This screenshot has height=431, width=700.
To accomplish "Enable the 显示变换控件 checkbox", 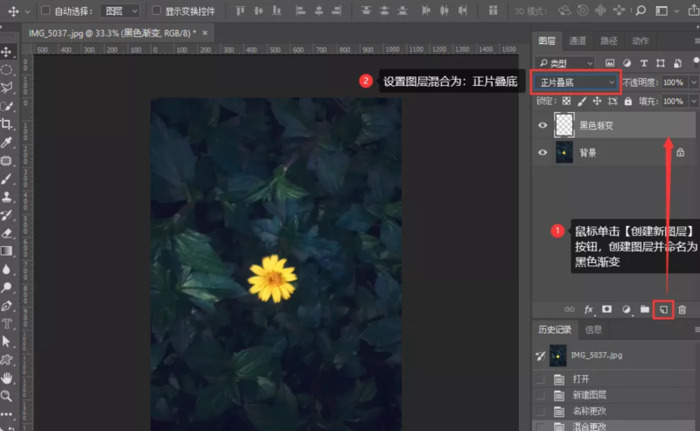I will [156, 10].
